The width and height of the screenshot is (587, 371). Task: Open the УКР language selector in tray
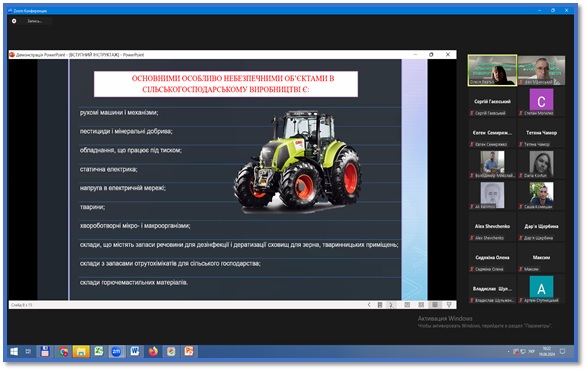pyautogui.click(x=531, y=352)
